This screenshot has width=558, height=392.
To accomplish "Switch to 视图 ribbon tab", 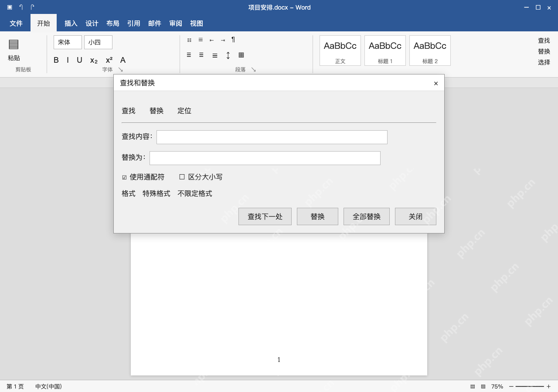I will (197, 23).
